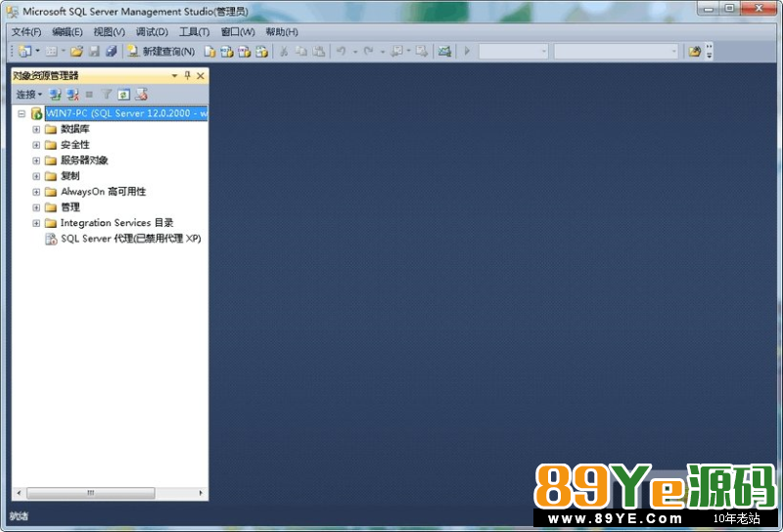Click the Analysis Services DMX Query icon
This screenshot has height=532, width=783.
tap(244, 52)
